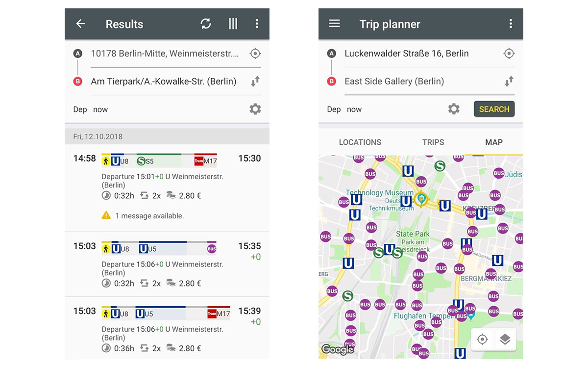The height and width of the screenshot is (368, 588).
Task: Refresh the trip results
Action: tap(206, 24)
